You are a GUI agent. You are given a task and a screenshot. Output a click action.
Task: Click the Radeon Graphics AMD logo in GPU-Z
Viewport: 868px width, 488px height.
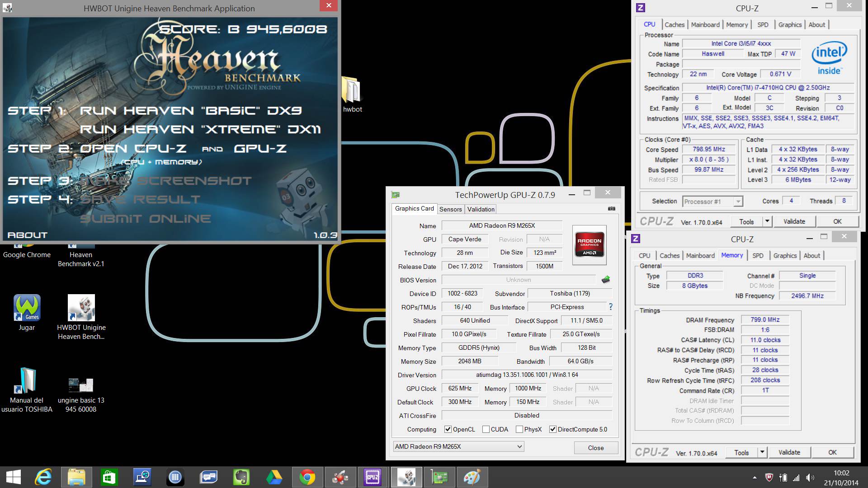click(x=589, y=245)
